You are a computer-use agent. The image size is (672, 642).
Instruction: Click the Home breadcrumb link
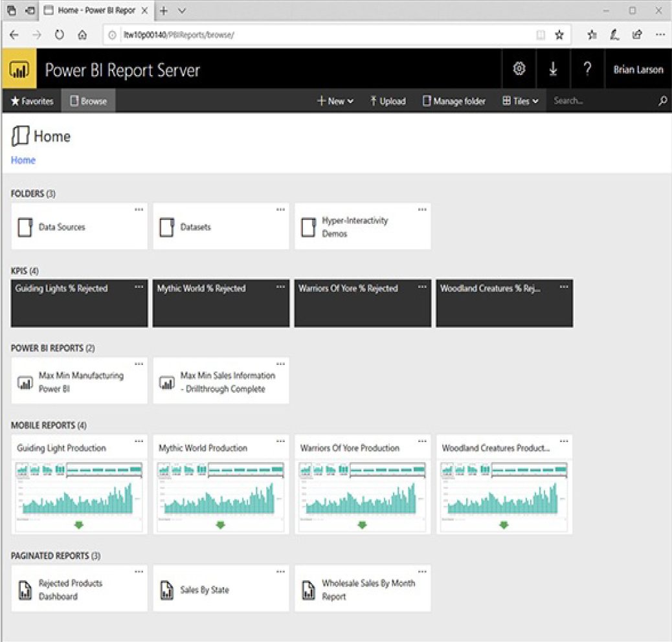tap(23, 160)
